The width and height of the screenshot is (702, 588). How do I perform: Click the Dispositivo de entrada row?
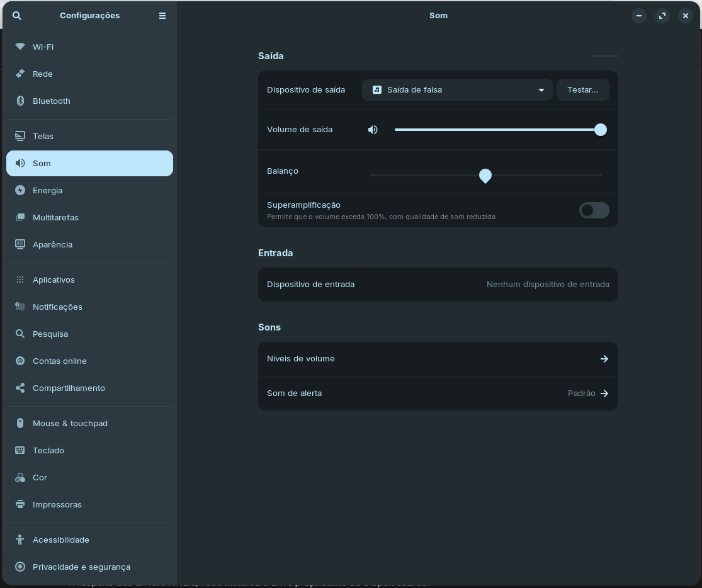click(438, 285)
